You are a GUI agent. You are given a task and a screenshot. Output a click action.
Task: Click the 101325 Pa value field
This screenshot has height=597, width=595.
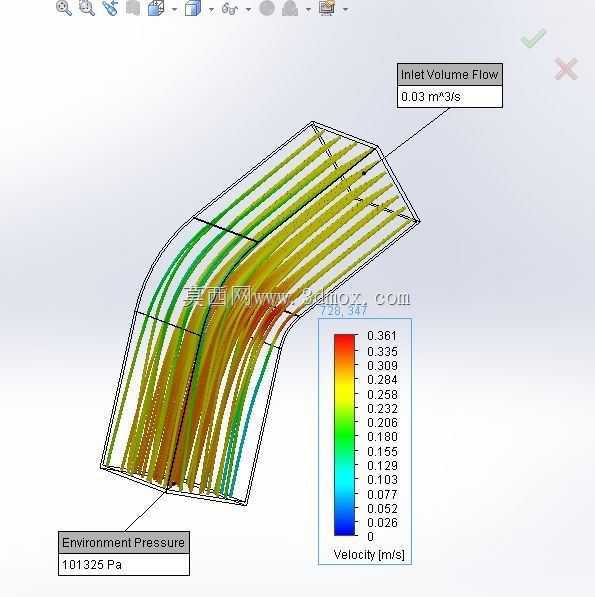pyautogui.click(x=124, y=565)
